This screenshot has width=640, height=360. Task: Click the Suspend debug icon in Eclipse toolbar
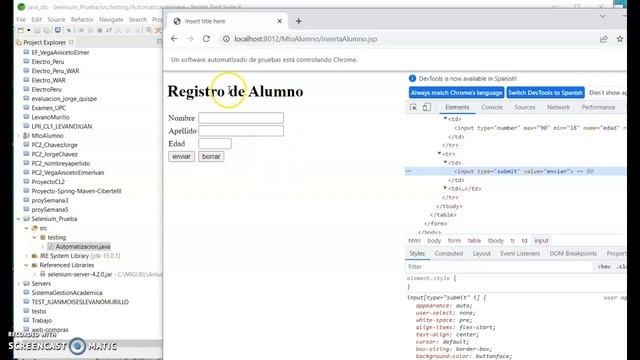click(90, 30)
